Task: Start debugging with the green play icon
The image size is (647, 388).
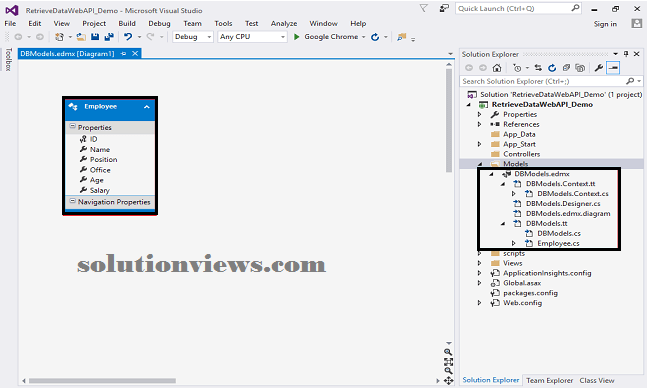Action: 296,37
